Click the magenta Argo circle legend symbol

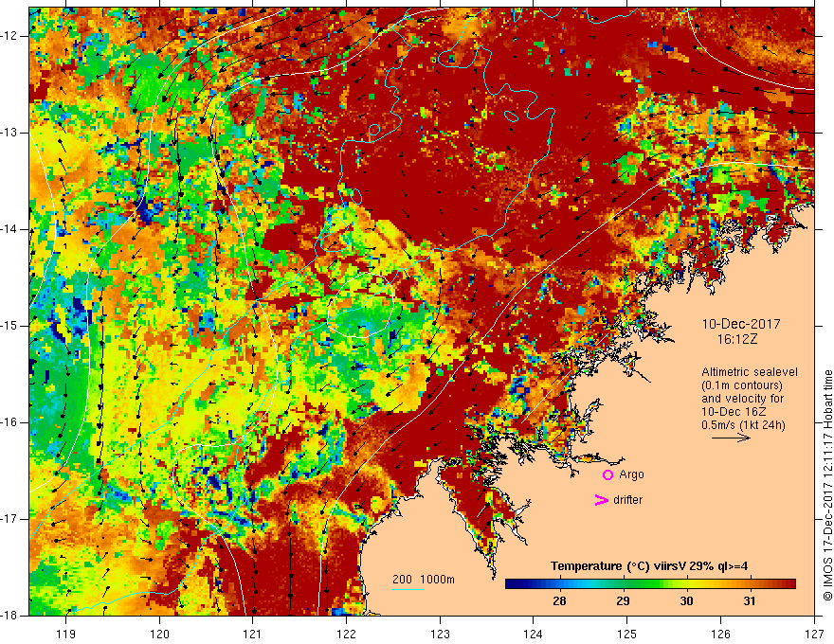[x=607, y=475]
